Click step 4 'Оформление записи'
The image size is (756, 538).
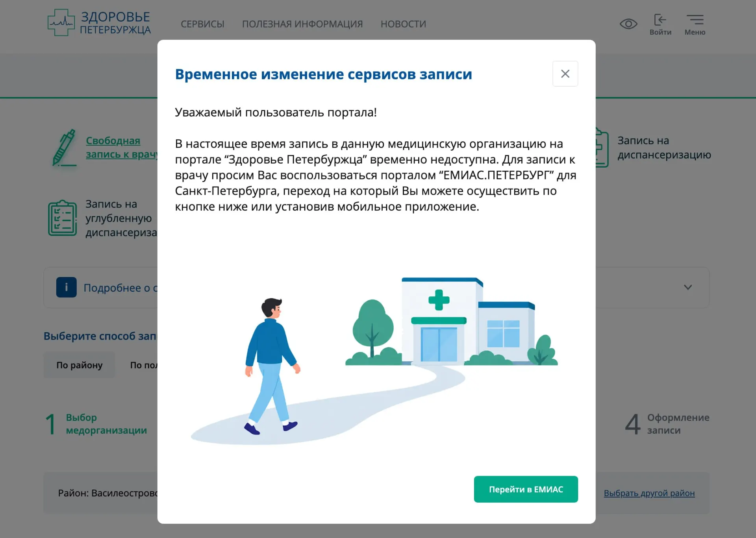click(667, 424)
